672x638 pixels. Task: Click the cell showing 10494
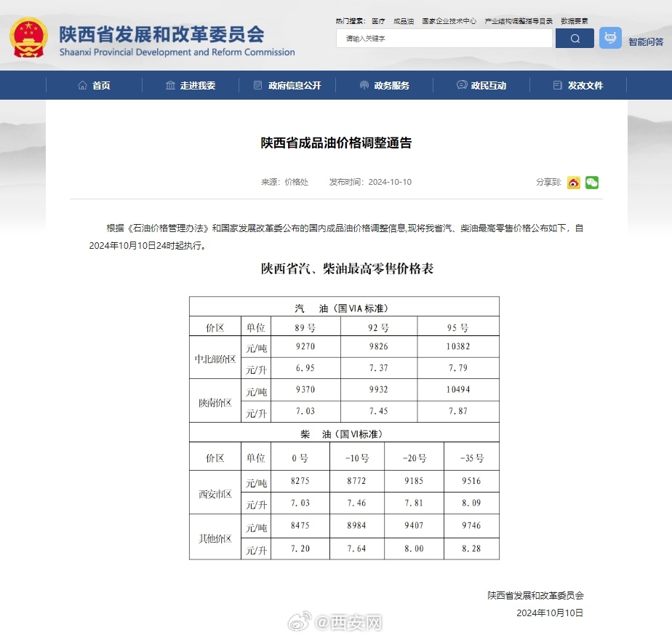[x=458, y=389]
